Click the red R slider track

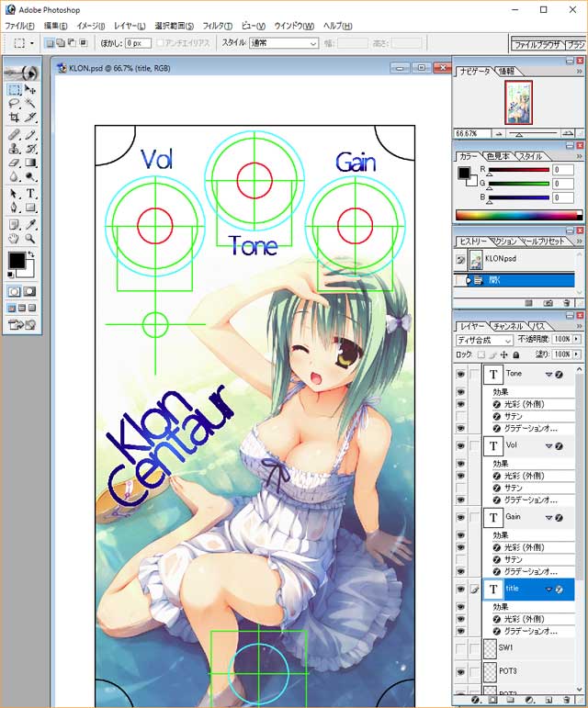(519, 170)
